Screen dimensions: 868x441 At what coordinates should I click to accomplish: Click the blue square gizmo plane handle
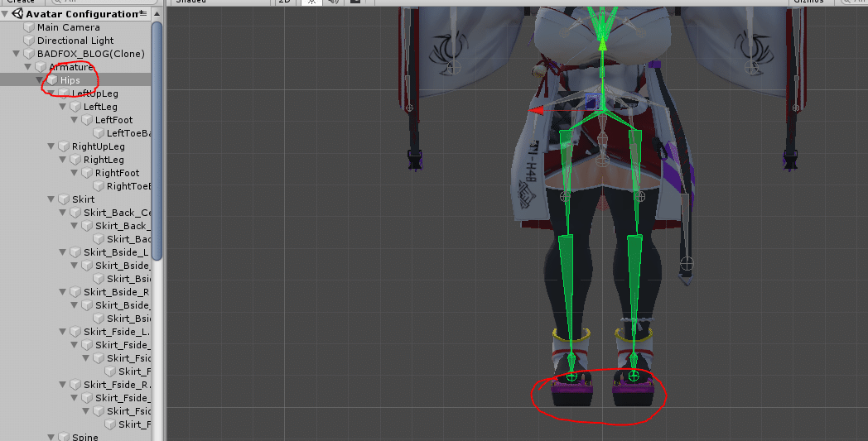click(x=593, y=101)
